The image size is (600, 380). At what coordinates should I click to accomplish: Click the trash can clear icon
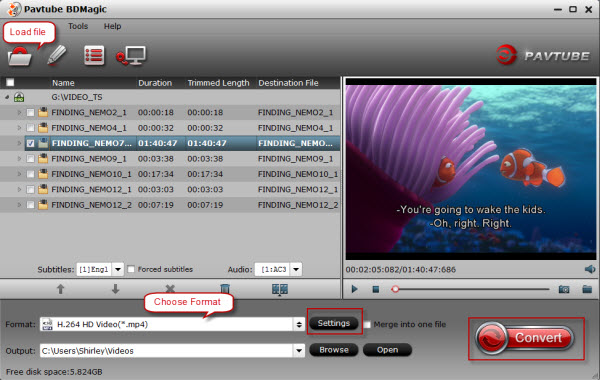[x=225, y=289]
